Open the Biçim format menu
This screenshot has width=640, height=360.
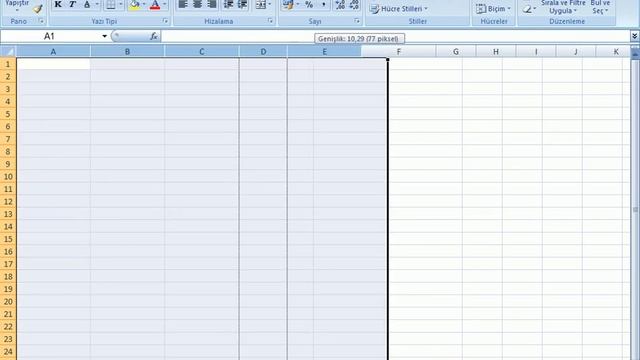pyautogui.click(x=493, y=9)
